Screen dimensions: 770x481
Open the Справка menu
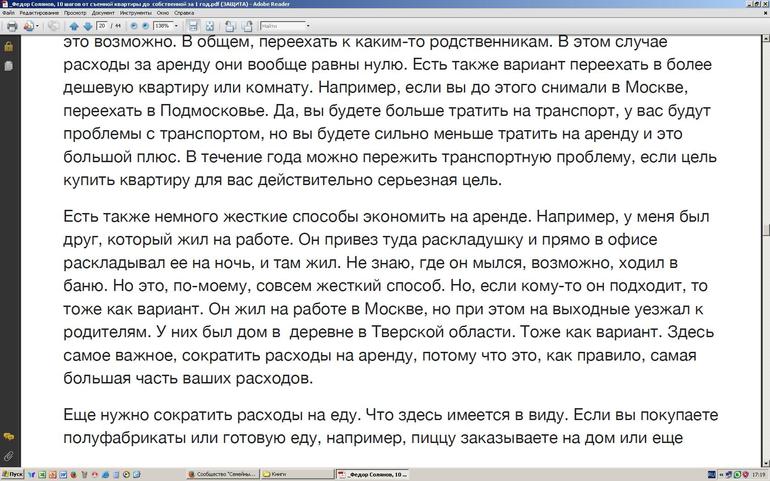(184, 13)
